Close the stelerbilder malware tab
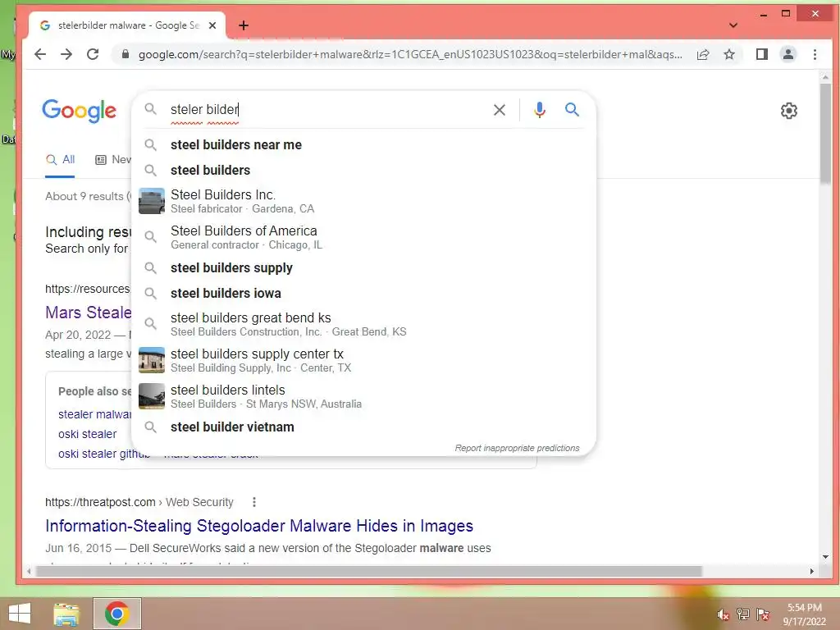Image resolution: width=840 pixels, height=630 pixels. coord(212,25)
